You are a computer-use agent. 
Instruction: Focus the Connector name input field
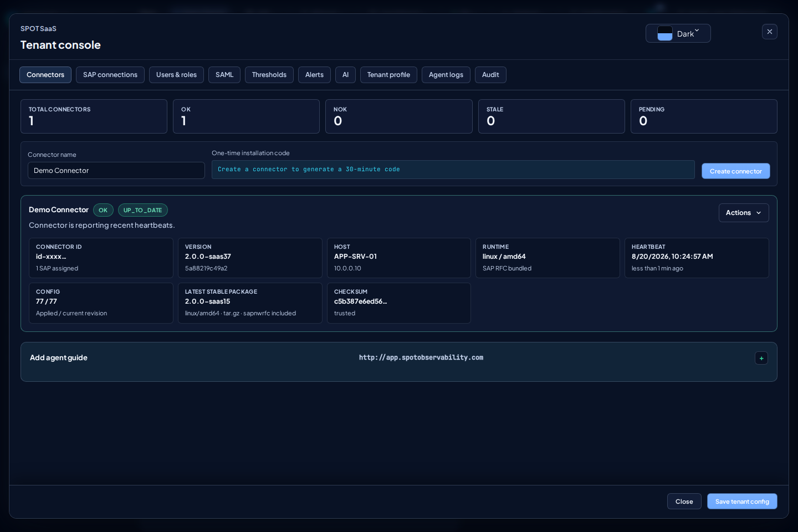coord(116,171)
